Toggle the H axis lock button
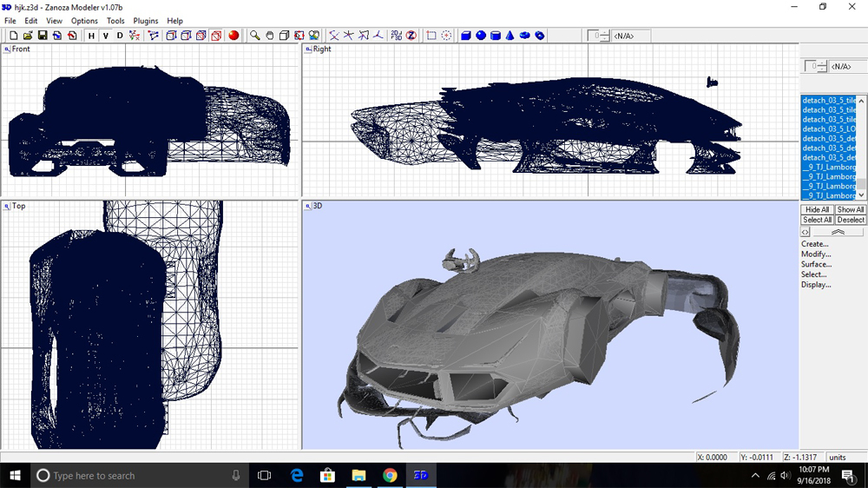The height and width of the screenshot is (488, 868). [91, 36]
